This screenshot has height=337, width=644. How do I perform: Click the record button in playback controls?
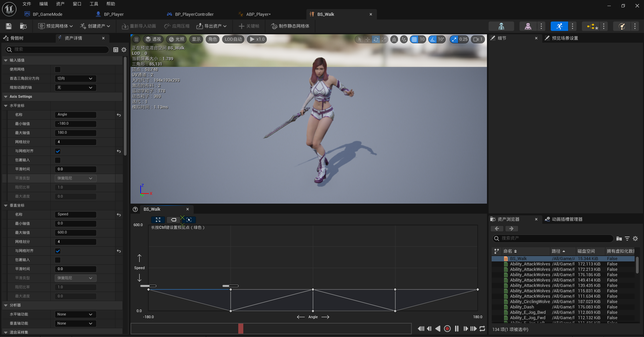coord(447,329)
